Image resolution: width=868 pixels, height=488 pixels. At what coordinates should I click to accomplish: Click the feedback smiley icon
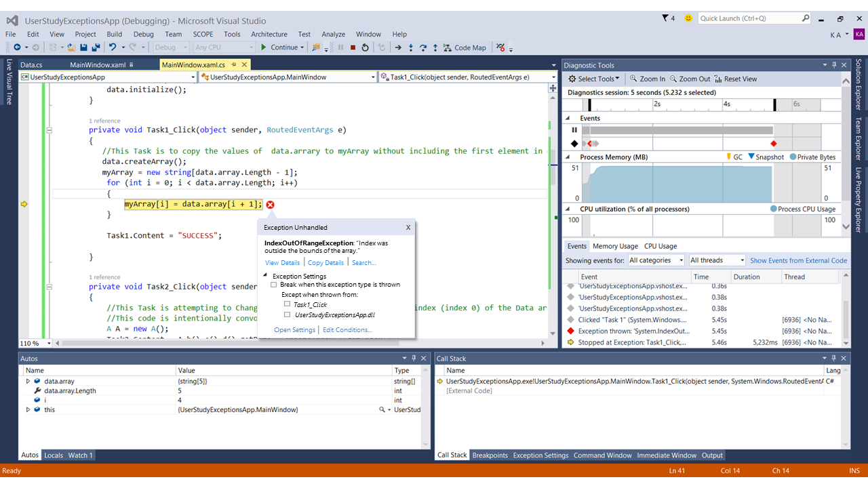(x=688, y=18)
